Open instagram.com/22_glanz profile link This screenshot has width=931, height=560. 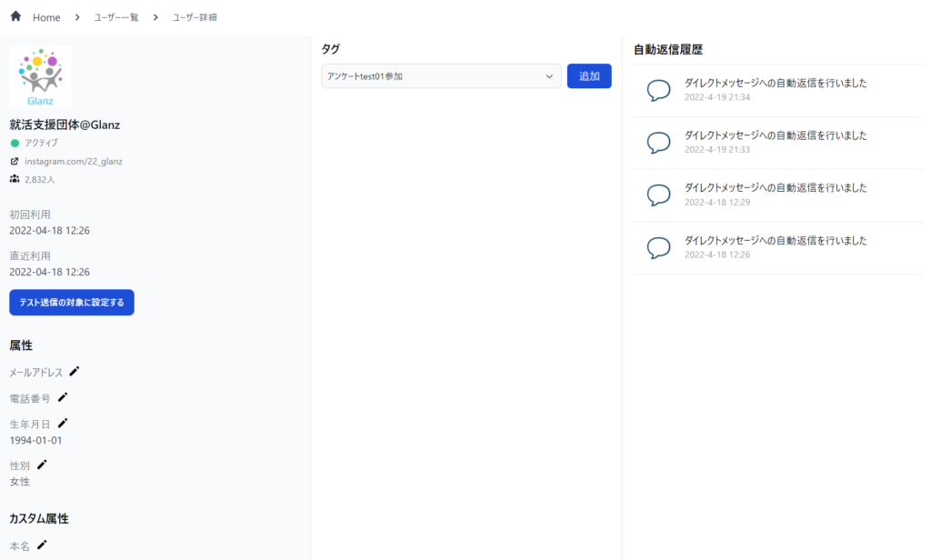pos(74,161)
